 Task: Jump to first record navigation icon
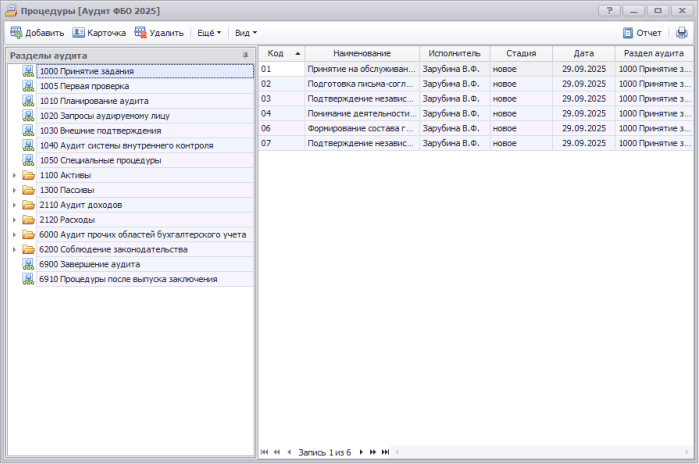265,453
